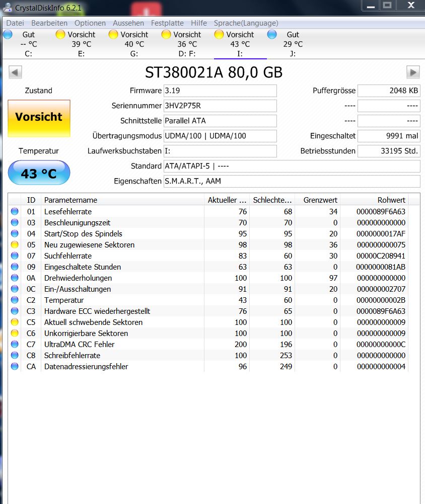Image resolution: width=425 pixels, height=504 pixels.
Task: Click the ID column header
Action: coord(31,200)
